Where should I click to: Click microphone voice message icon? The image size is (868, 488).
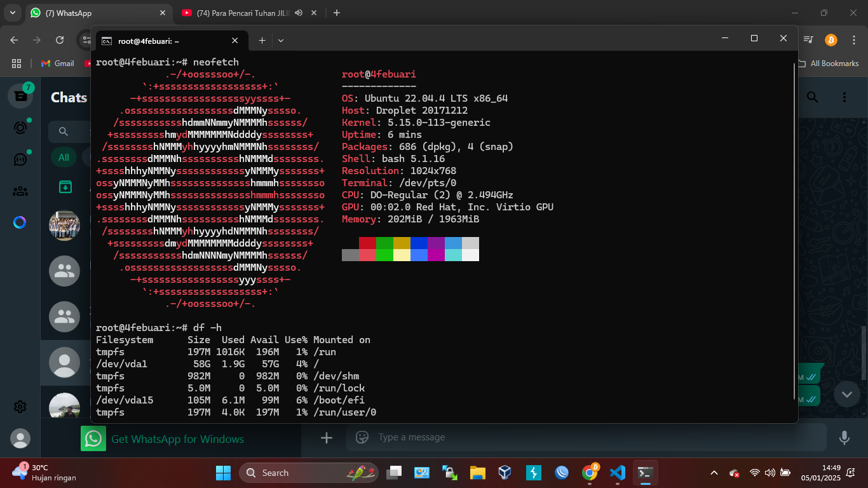tap(844, 437)
